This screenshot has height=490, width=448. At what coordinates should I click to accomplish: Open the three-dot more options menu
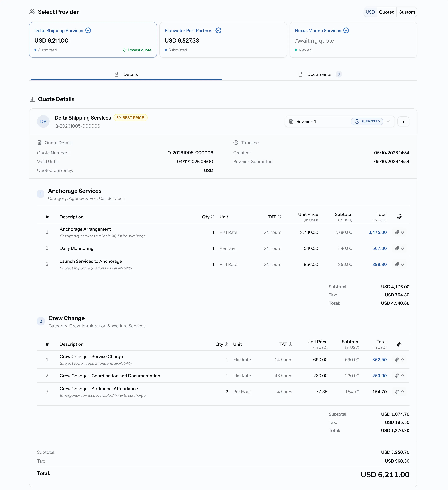pos(403,121)
